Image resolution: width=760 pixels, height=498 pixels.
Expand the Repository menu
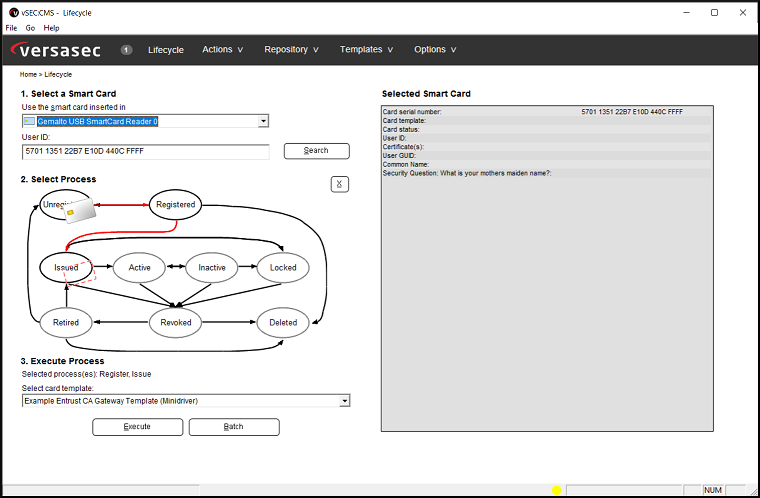click(291, 49)
